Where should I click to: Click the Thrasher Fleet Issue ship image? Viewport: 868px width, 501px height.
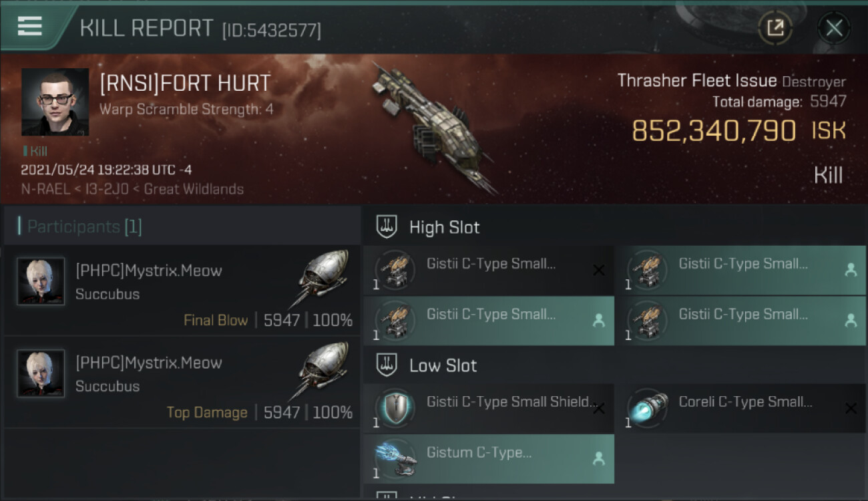(x=435, y=128)
